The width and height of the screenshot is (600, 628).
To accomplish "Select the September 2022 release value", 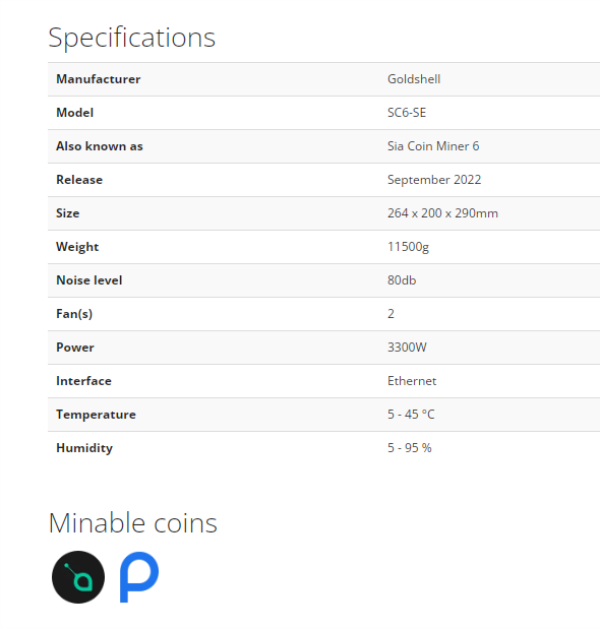I will [434, 180].
